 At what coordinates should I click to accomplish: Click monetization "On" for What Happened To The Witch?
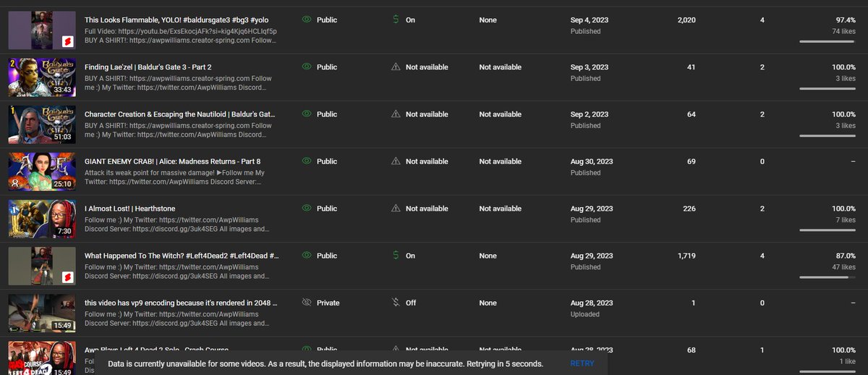(x=410, y=256)
